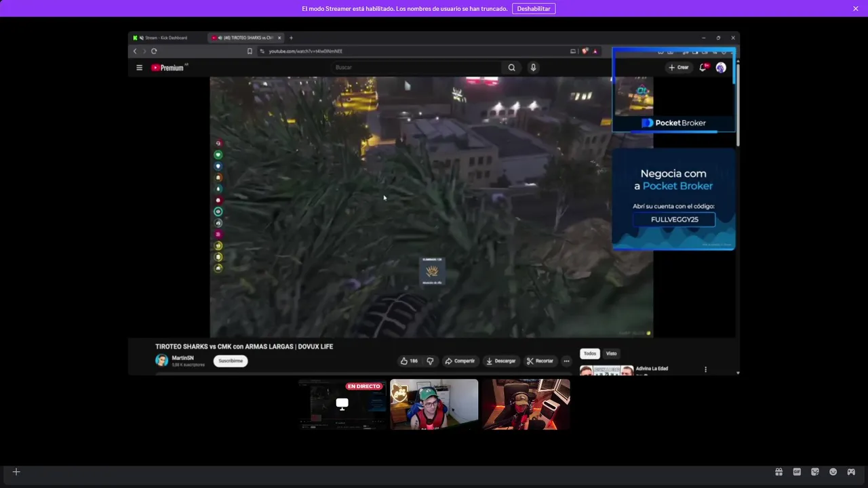Open the game controller apps icon
This screenshot has height=488, width=868.
[x=852, y=472]
